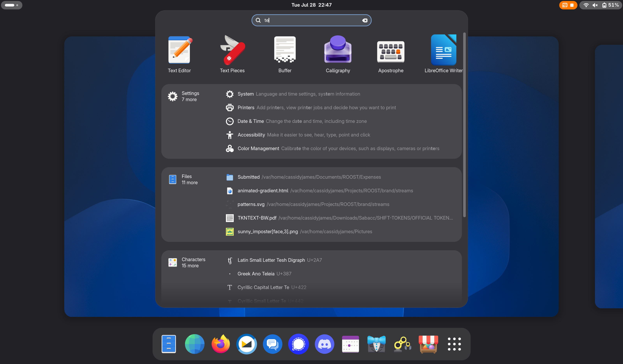623x364 pixels.
Task: Open the bow tie app in dock
Action: pyautogui.click(x=376, y=344)
